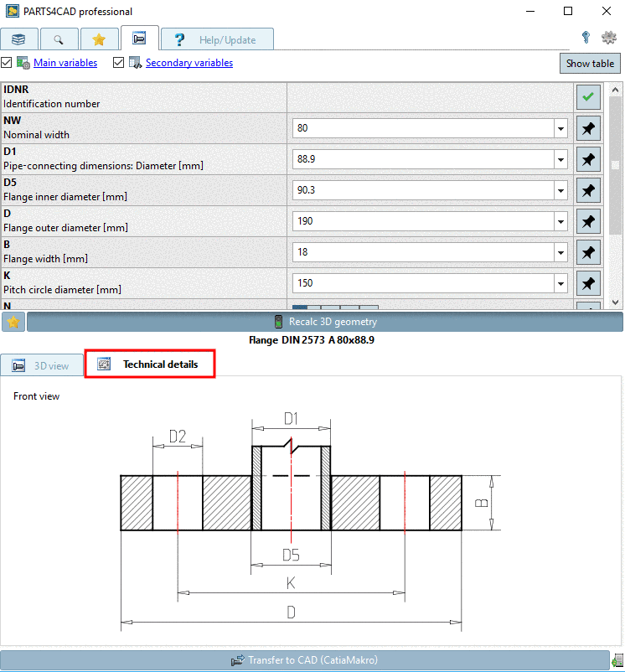Uncheck the Main variables checkbox

pos(7,63)
